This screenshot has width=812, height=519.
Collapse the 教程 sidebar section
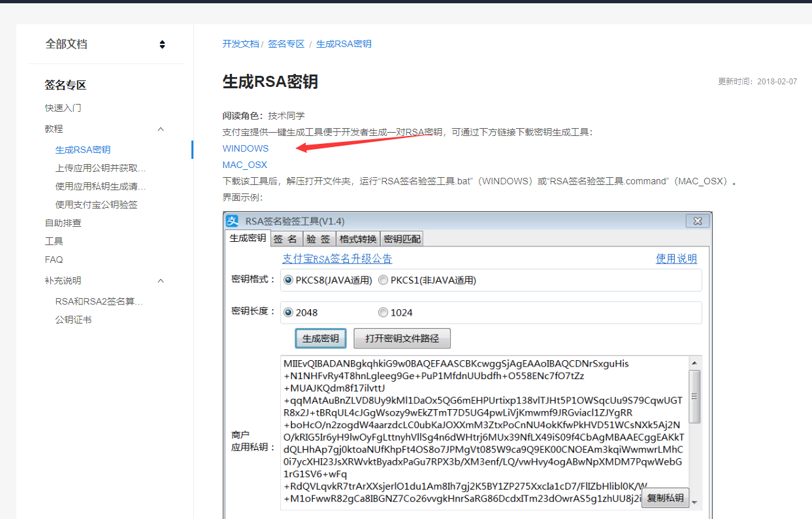[x=160, y=129]
